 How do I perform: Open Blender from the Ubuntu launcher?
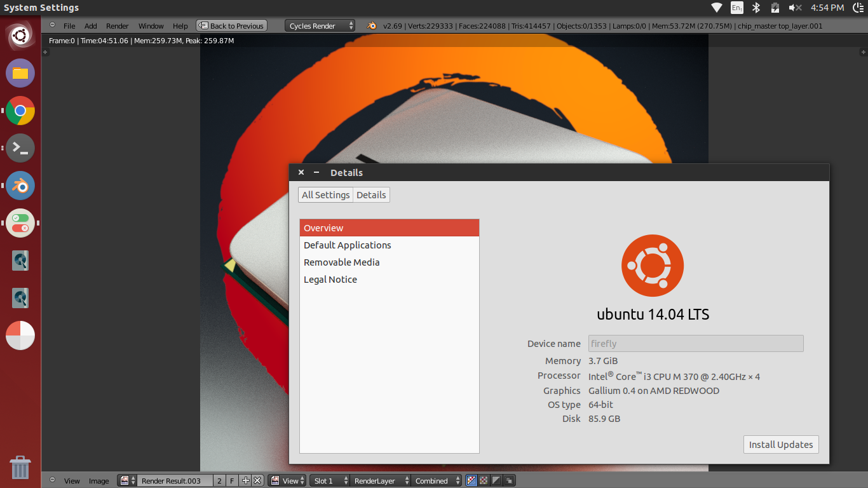20,186
